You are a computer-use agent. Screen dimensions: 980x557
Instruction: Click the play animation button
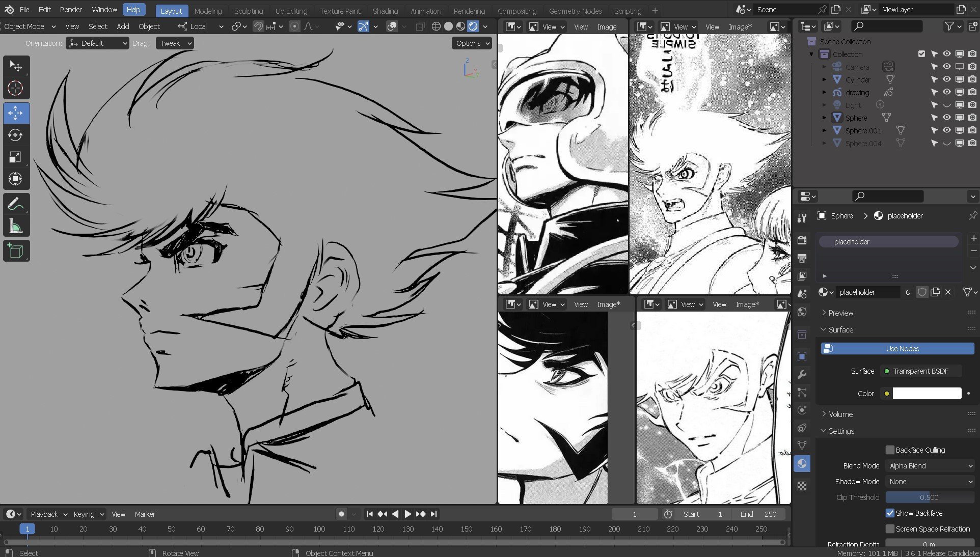click(x=408, y=514)
